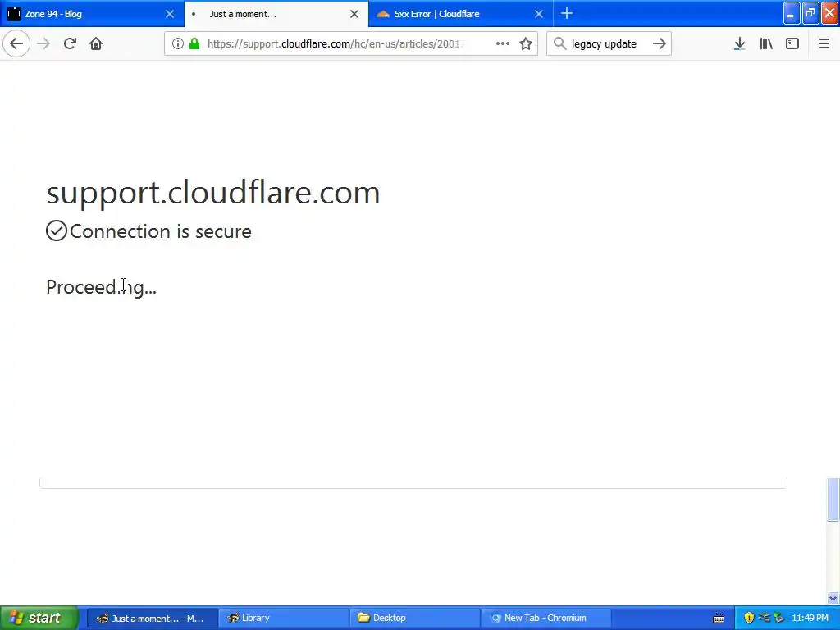Open the Windows start menu
The width and height of the screenshot is (840, 630).
coord(39,618)
